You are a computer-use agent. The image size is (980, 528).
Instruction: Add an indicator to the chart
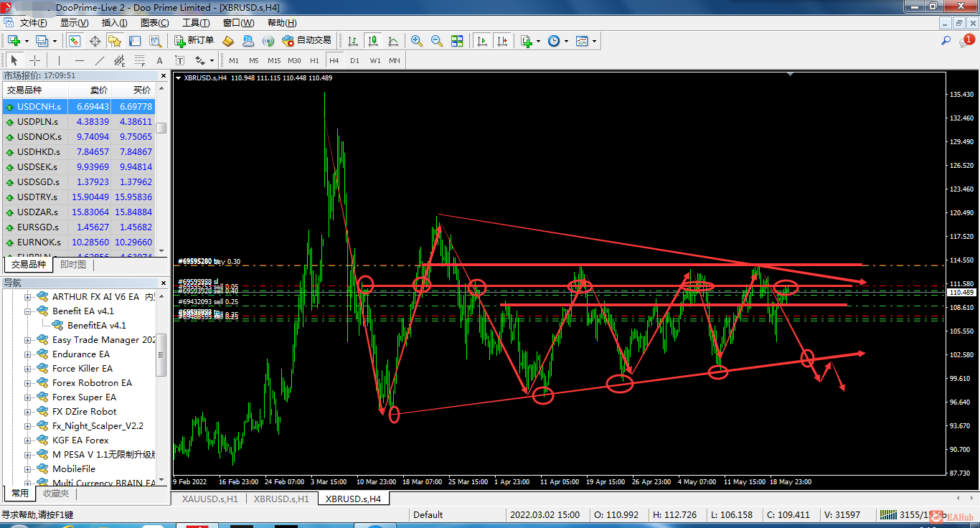coord(527,41)
